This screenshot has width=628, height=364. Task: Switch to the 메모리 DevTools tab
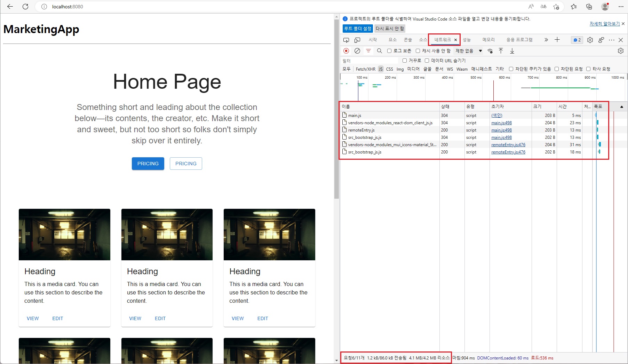click(488, 40)
